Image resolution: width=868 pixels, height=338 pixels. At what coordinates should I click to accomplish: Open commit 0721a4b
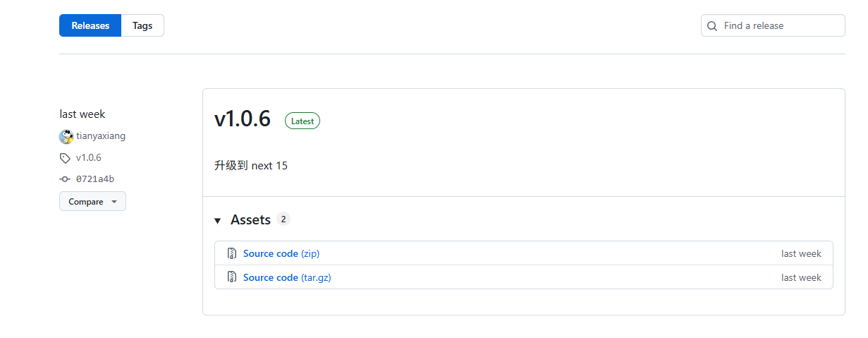click(x=95, y=179)
